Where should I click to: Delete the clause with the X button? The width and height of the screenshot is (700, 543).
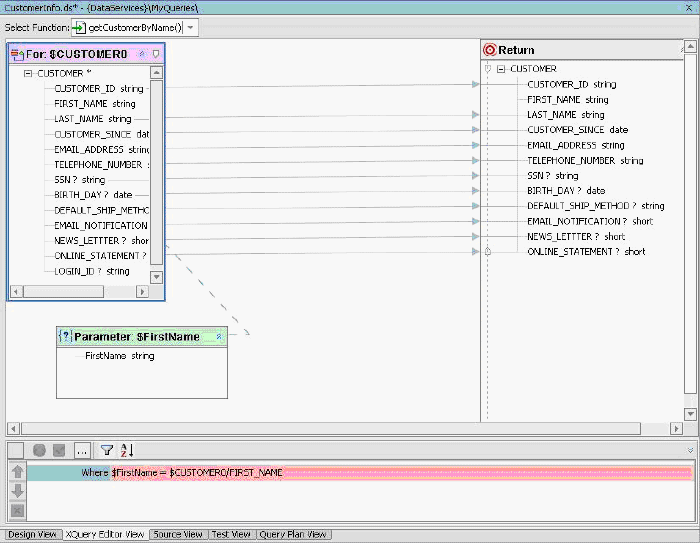[17, 510]
